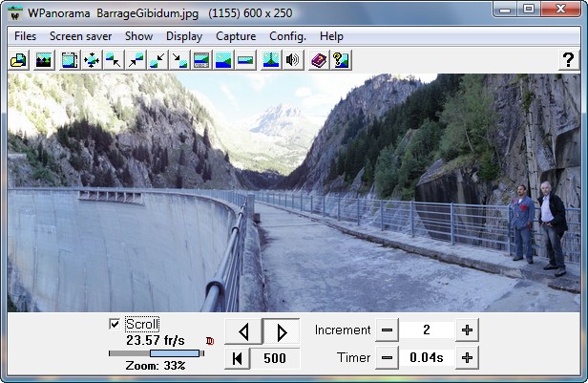Click the Zoom: 33% label

tap(156, 366)
